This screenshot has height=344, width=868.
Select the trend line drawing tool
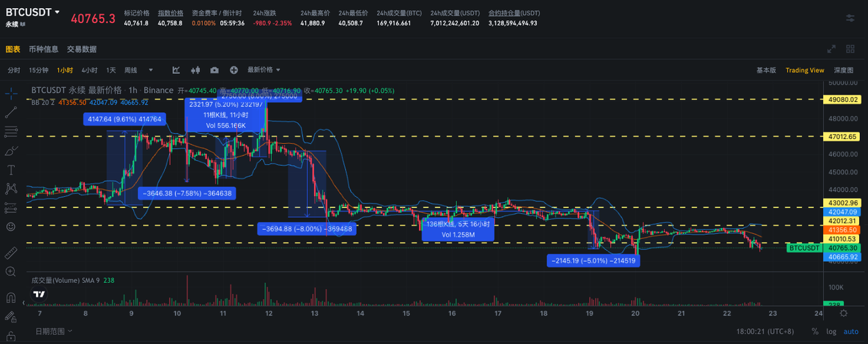pos(11,112)
